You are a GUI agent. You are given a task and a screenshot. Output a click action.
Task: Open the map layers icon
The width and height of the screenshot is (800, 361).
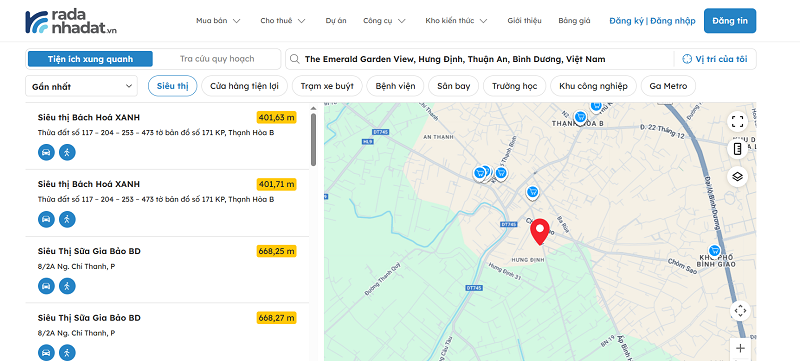pyautogui.click(x=737, y=177)
